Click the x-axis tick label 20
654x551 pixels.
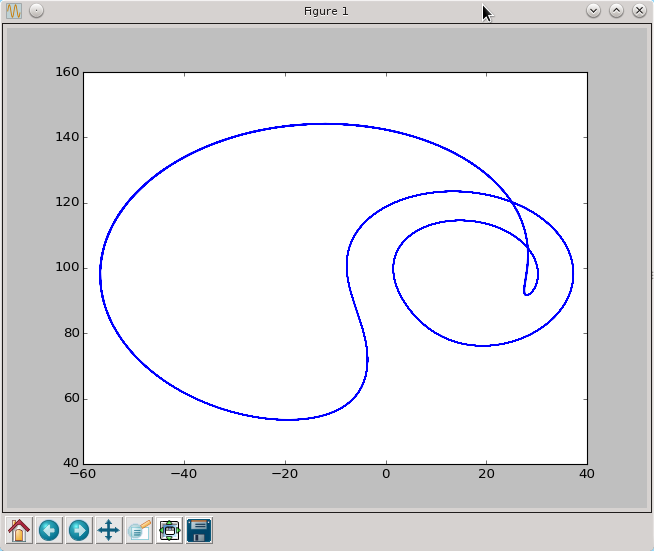(x=486, y=474)
